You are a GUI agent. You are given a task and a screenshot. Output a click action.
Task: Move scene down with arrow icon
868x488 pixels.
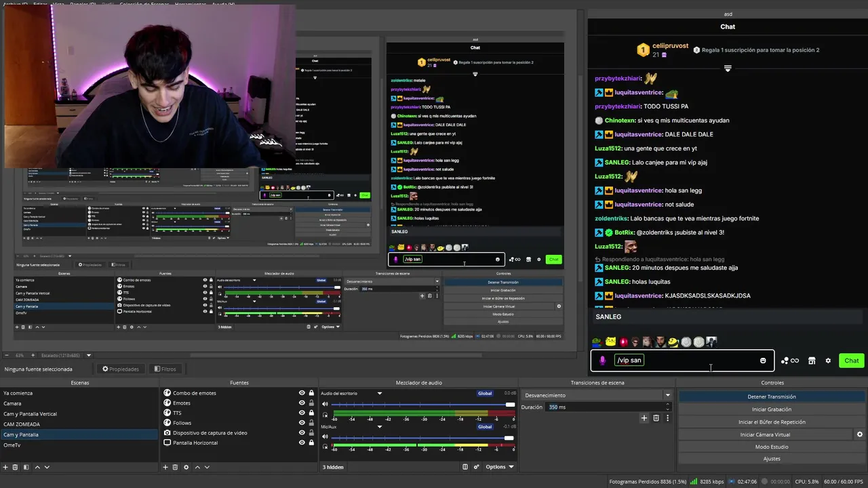point(47,467)
